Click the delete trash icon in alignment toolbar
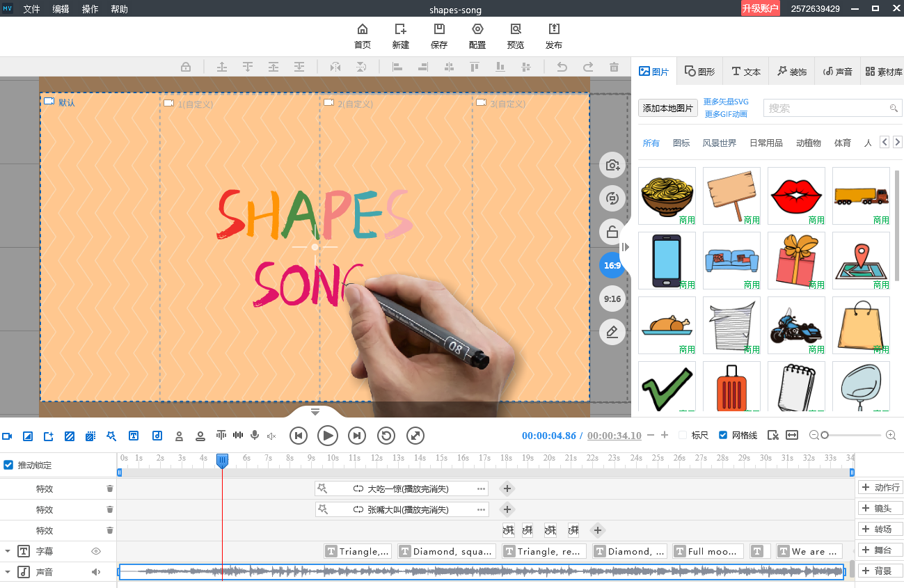 pyautogui.click(x=614, y=67)
